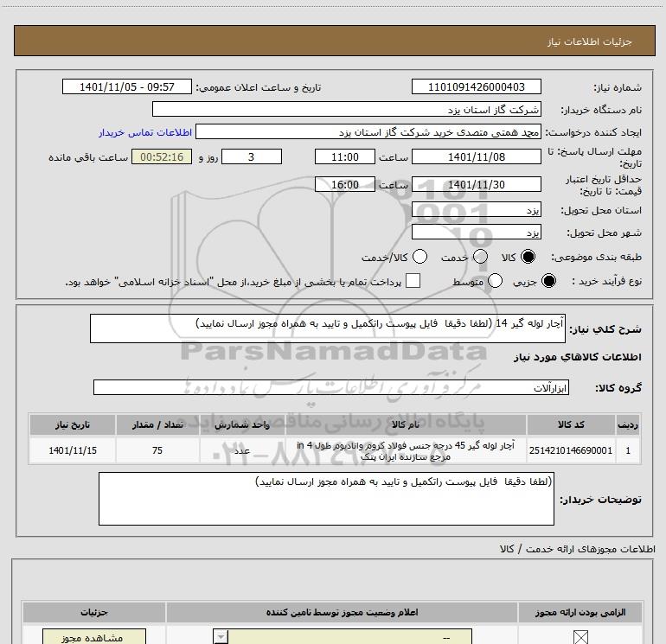The width and height of the screenshot is (666, 644).
Task: Click product code 2514210146690001 cell
Action: (571, 450)
